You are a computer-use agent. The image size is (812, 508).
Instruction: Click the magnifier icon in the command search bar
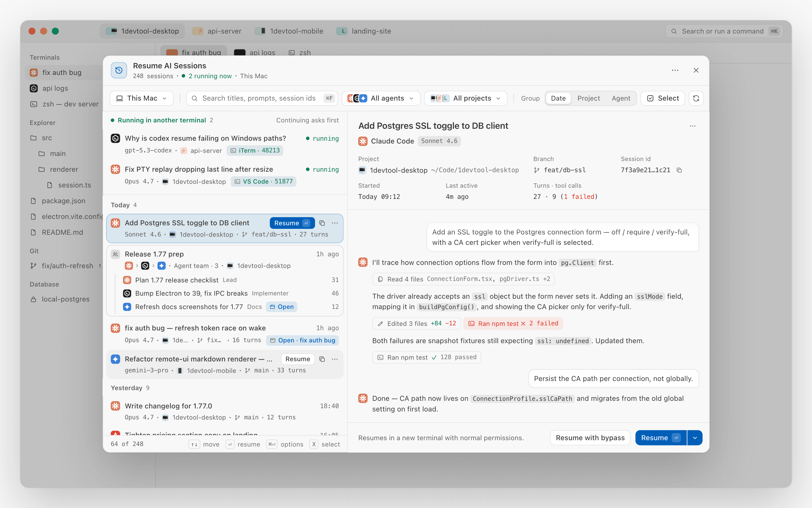pos(674,31)
